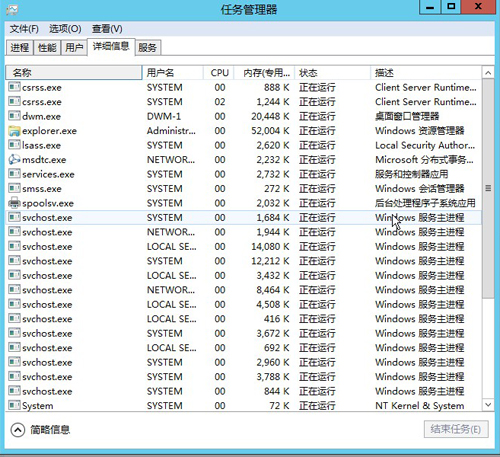Open the 选项(O) menu
Screen dimensions: 500x457
tap(65, 29)
